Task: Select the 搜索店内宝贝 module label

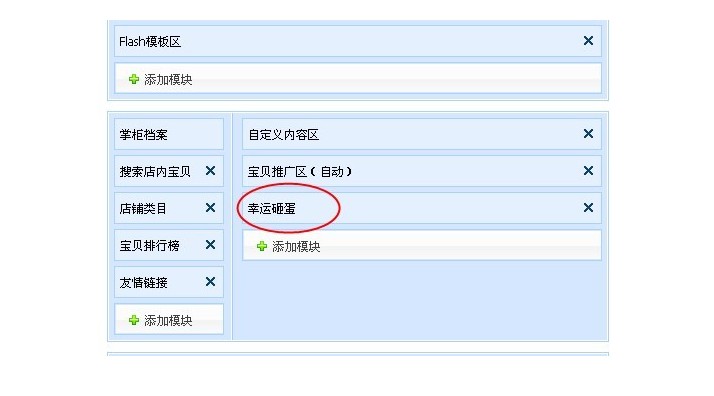Action: 155,172
